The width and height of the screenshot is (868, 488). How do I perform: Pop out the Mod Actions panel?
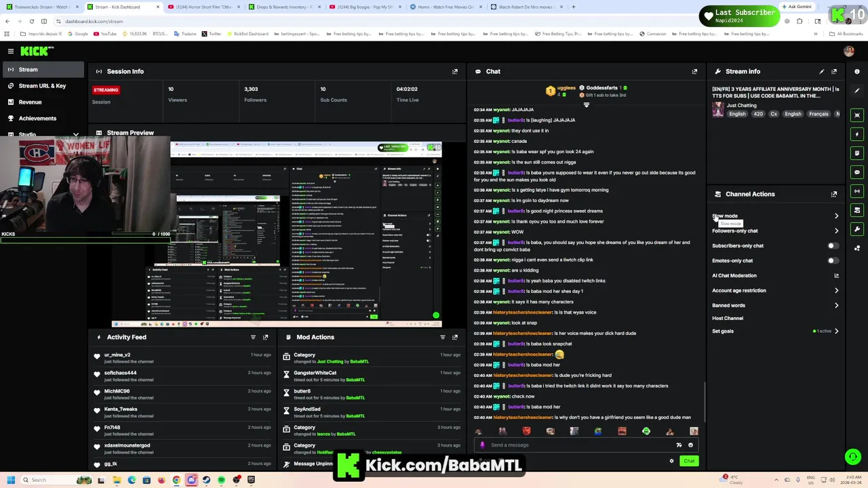coord(455,337)
